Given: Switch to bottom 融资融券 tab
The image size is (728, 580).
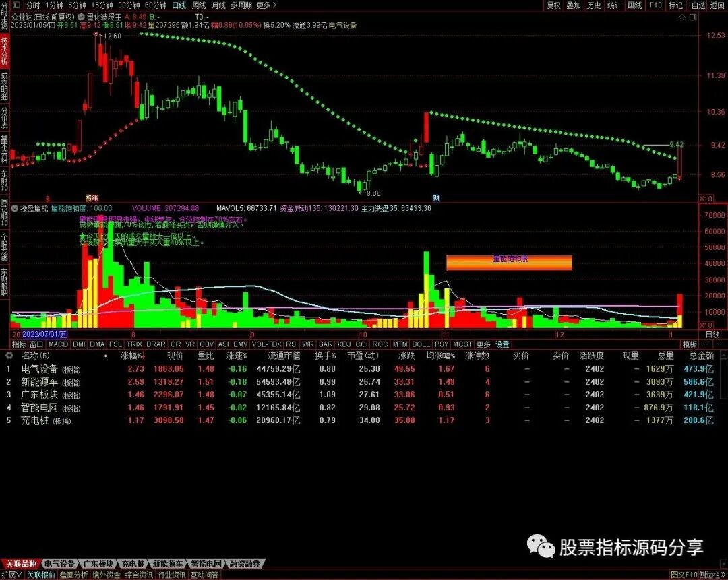Looking at the screenshot, I should [x=245, y=565].
